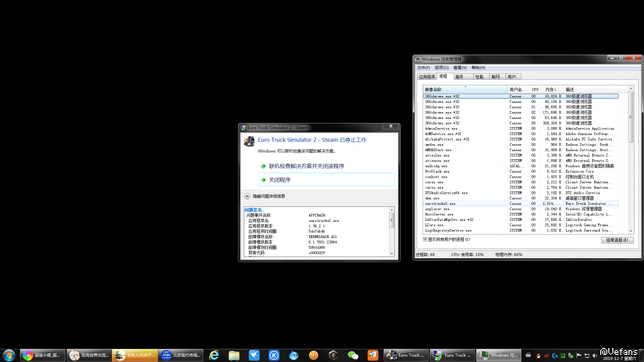Switch to the 性能 tab
Screen dimensions: 644x362
pyautogui.click(x=480, y=77)
